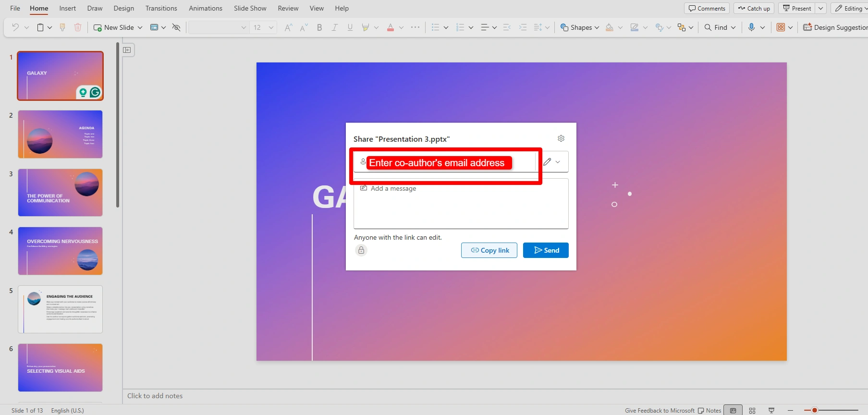Screen dimensions: 868x415
Task: Click the Decrease Font Size icon
Action: coord(304,27)
